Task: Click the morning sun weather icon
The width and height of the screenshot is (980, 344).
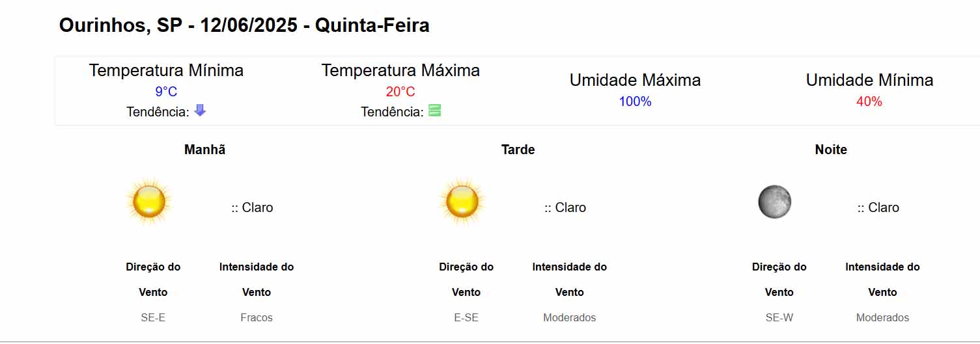Action: tap(149, 202)
